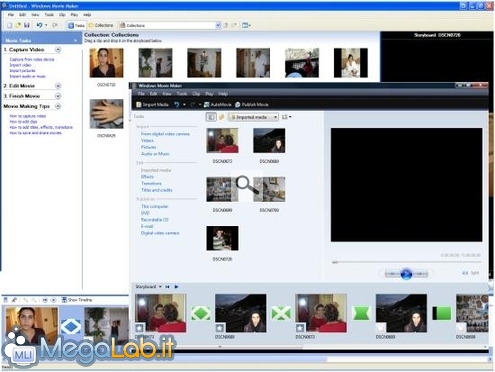Collapse the Capture Video section
Viewport: 495px width, 372px height.
tap(58, 50)
